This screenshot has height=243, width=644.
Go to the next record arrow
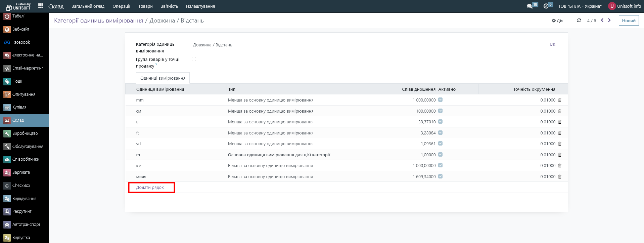[x=609, y=21]
